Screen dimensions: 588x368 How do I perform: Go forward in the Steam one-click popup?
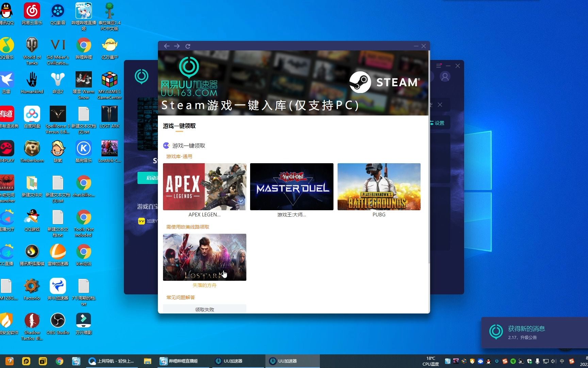177,46
